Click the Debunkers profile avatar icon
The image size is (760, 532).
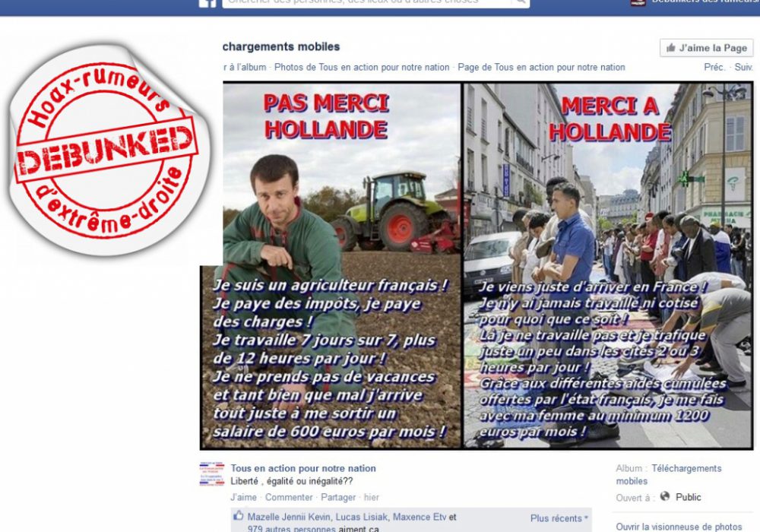tap(638, 2)
